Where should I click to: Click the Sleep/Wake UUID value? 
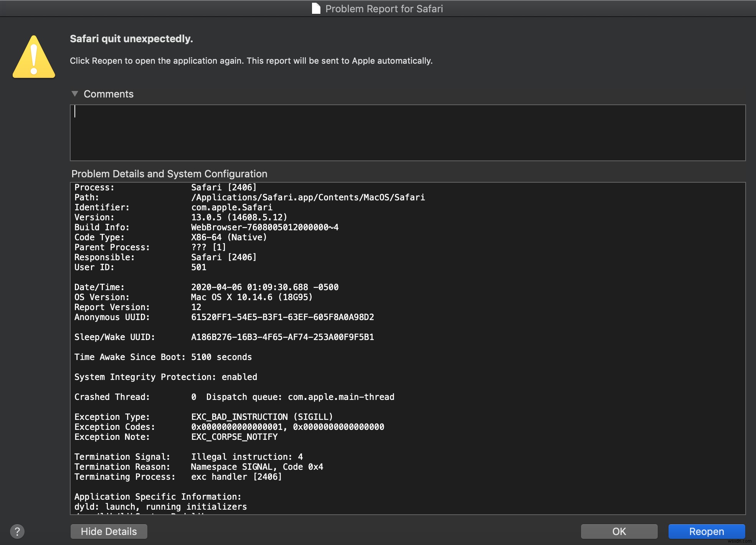(283, 337)
